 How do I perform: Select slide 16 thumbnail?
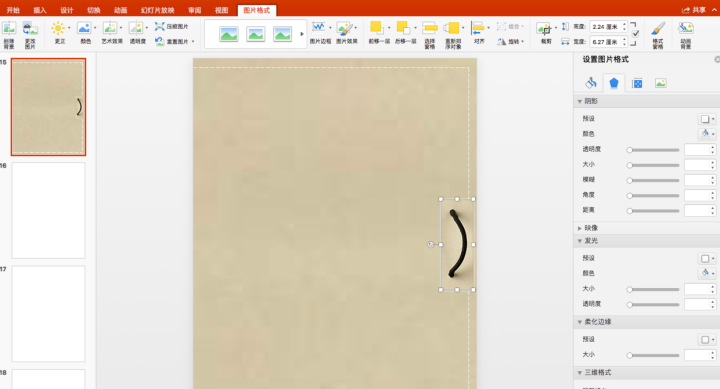(48, 210)
